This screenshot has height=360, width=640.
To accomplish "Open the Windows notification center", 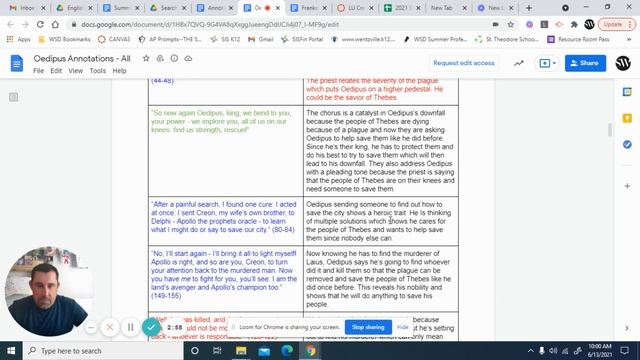I will pos(624,351).
